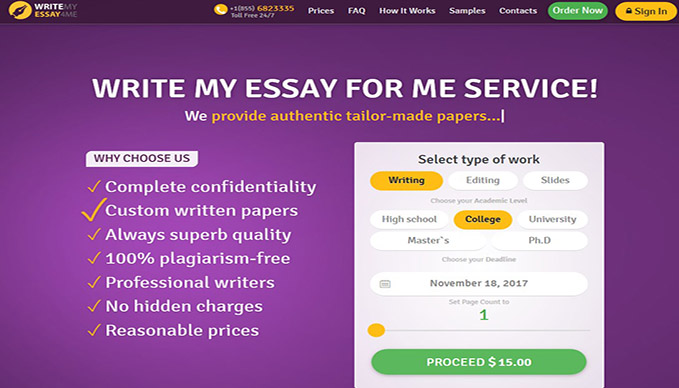Click the large checkmark beside Custom written papers

pyautogui.click(x=94, y=210)
